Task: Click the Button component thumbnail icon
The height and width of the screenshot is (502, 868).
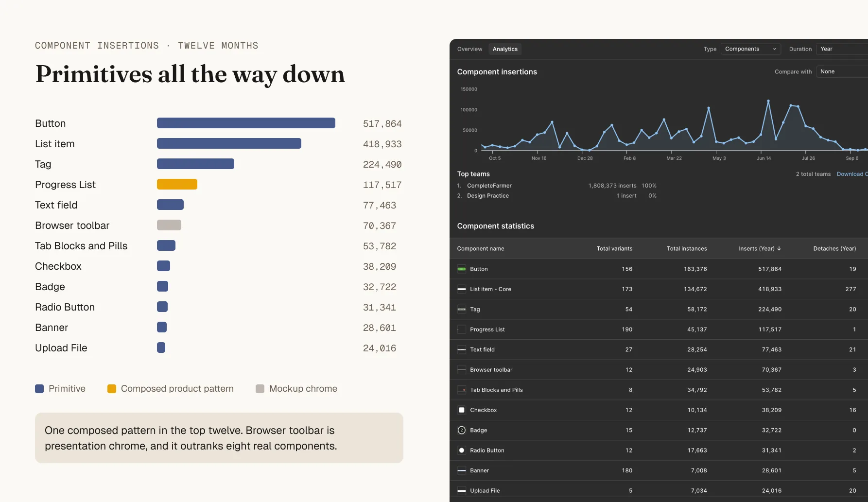Action: [462, 269]
